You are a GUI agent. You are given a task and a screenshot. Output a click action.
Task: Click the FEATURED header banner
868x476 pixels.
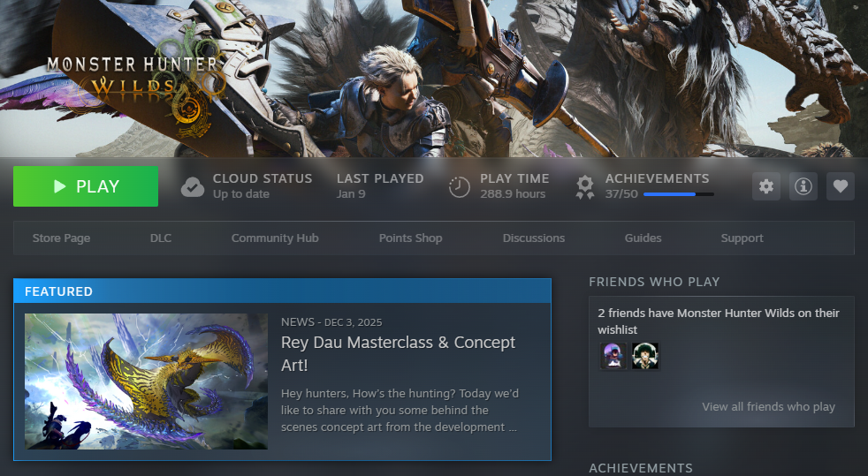coord(282,291)
